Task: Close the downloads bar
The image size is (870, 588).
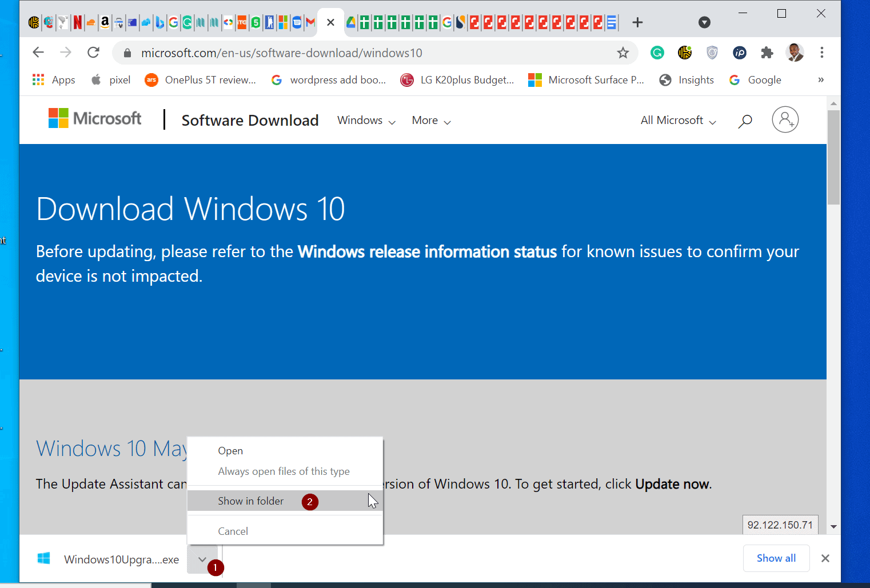Action: tap(825, 558)
